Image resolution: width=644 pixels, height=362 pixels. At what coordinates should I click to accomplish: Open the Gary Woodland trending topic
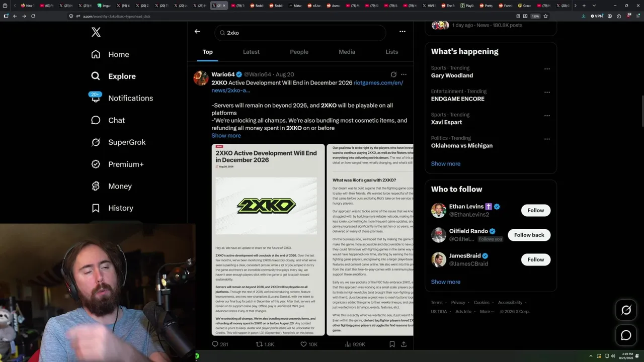click(x=452, y=75)
